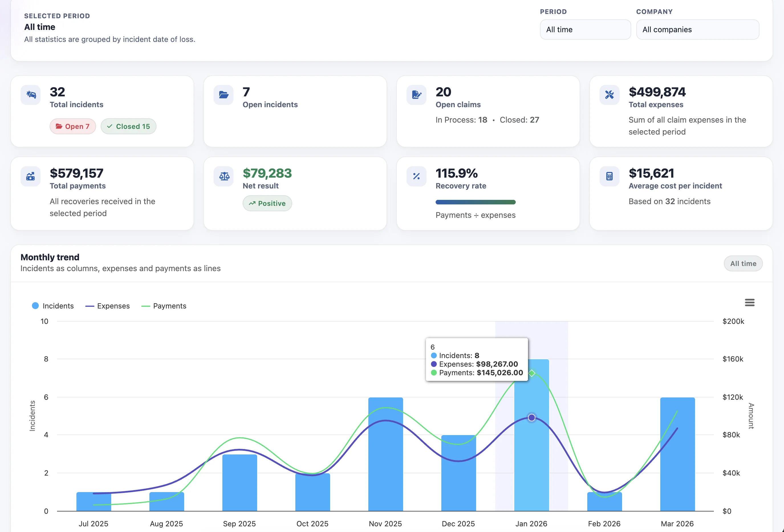Click the 'In Process: 18' text
Image resolution: width=784 pixels, height=532 pixels.
[461, 120]
